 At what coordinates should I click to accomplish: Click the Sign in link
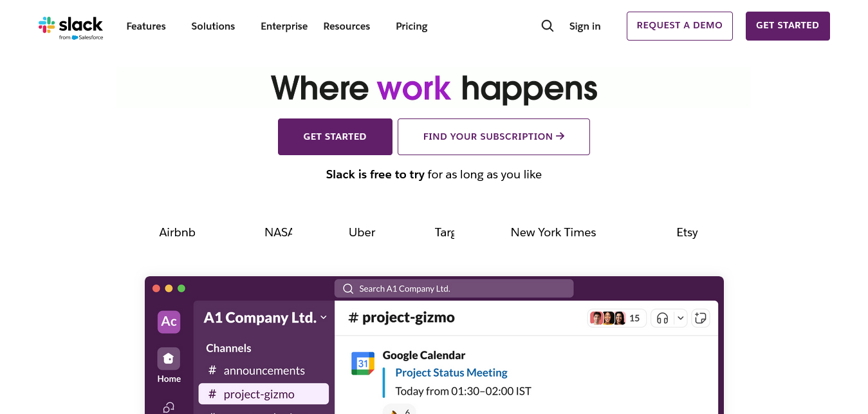pyautogui.click(x=585, y=26)
